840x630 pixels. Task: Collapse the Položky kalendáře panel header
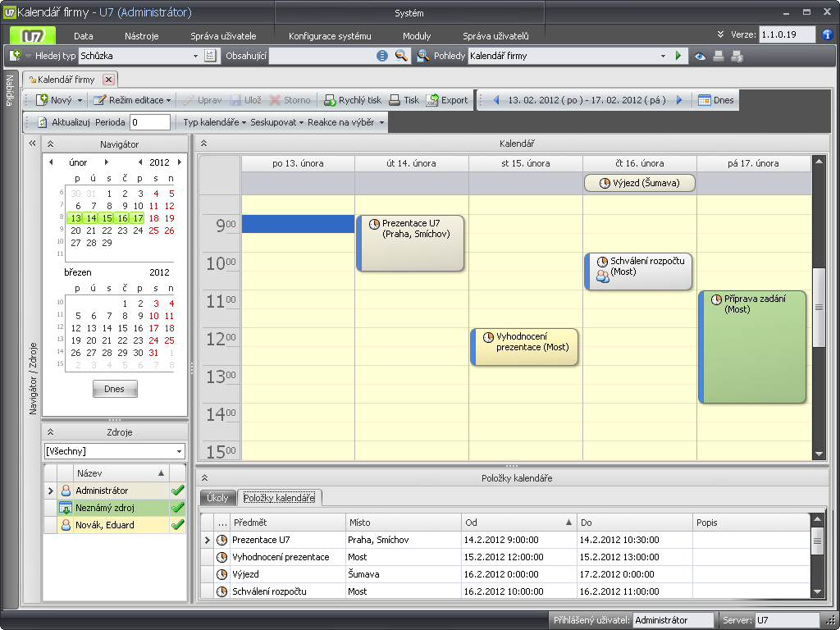click(x=204, y=478)
